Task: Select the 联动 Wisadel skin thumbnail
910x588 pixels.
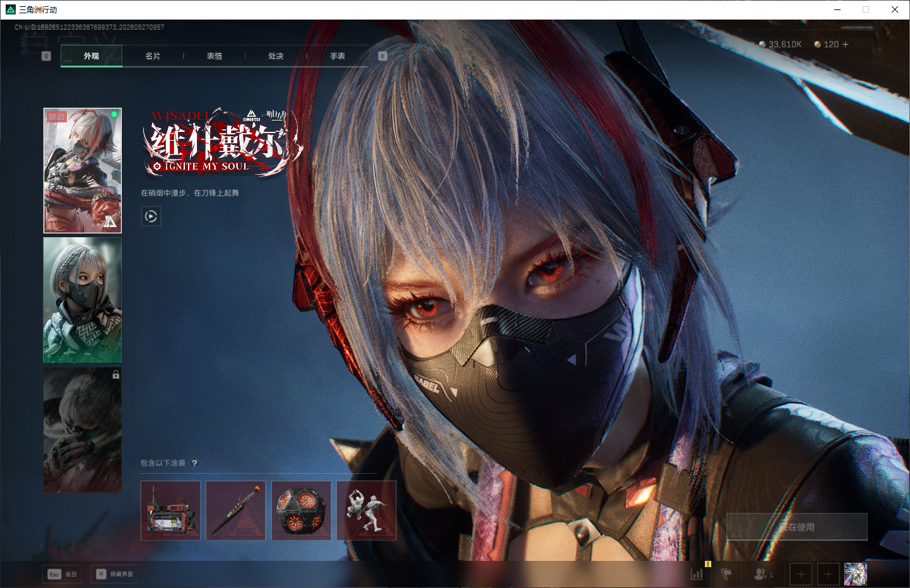Action: [x=83, y=170]
